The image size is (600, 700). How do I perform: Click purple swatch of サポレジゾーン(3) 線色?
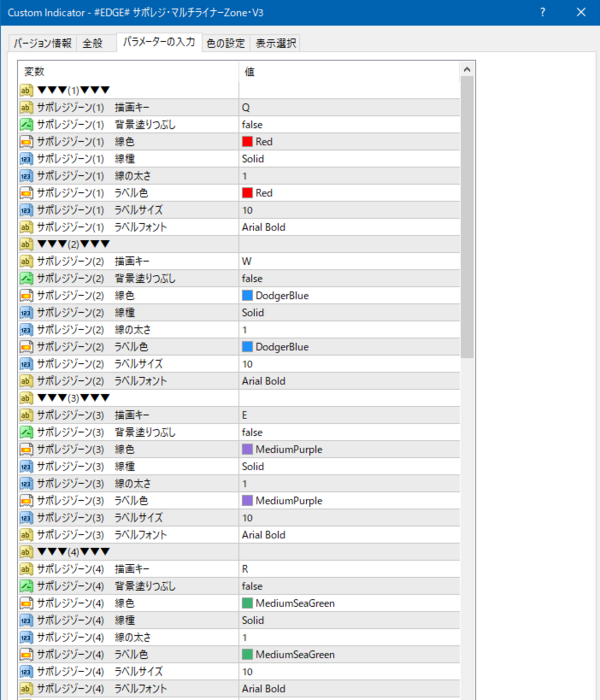click(247, 449)
